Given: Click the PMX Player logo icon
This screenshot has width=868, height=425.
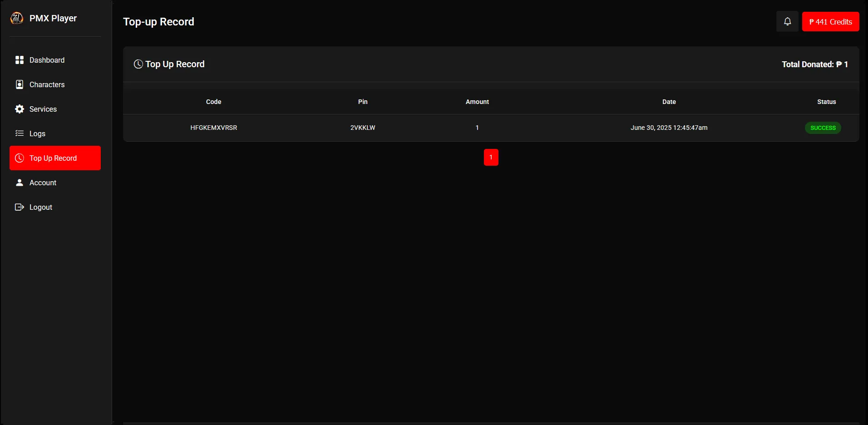Looking at the screenshot, I should click(17, 18).
